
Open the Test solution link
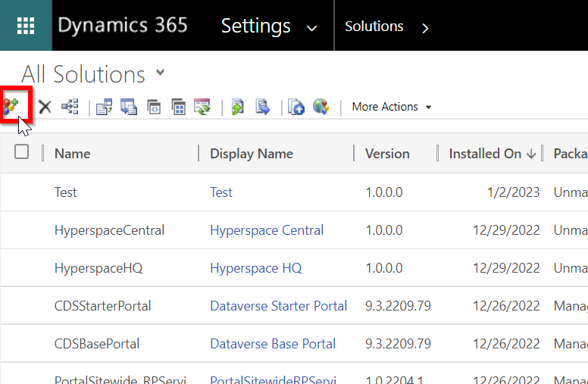(221, 192)
